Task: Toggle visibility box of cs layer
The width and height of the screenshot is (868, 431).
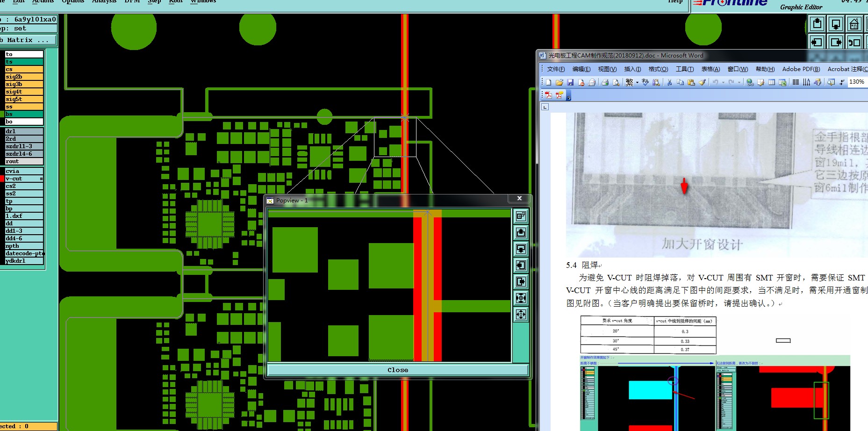Action: pos(2,69)
